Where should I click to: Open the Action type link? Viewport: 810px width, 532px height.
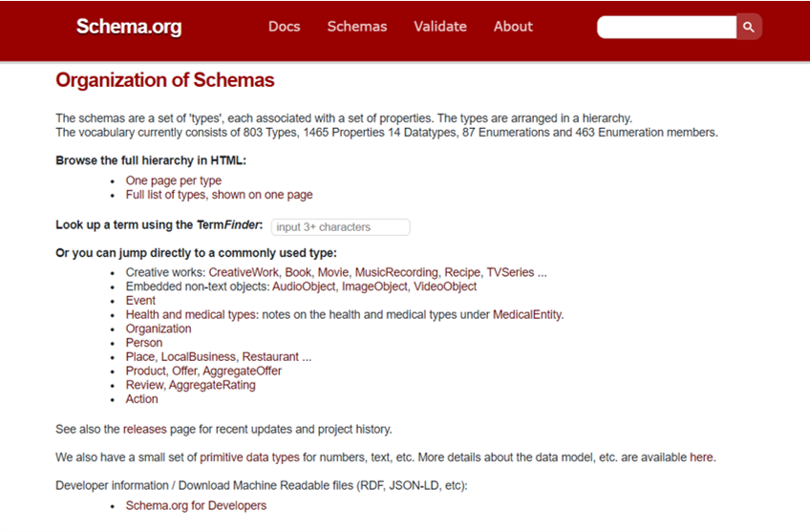142,398
